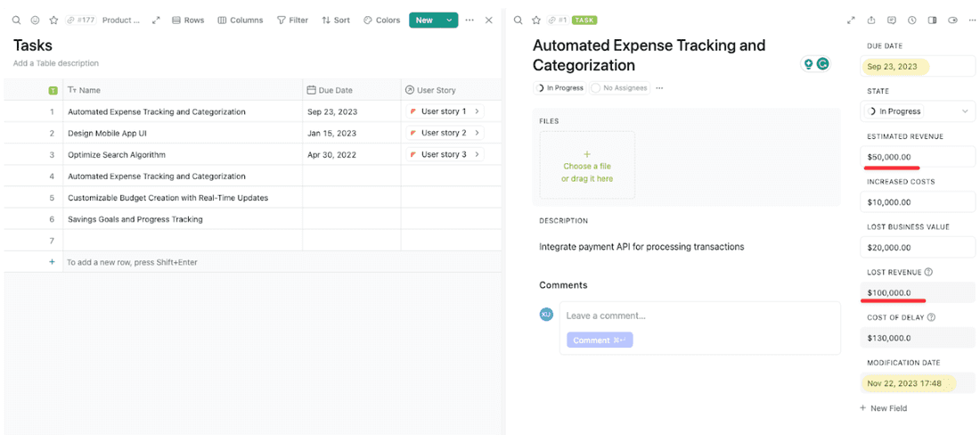
Task: Open the comments icon in the task panel header
Action: (x=891, y=20)
